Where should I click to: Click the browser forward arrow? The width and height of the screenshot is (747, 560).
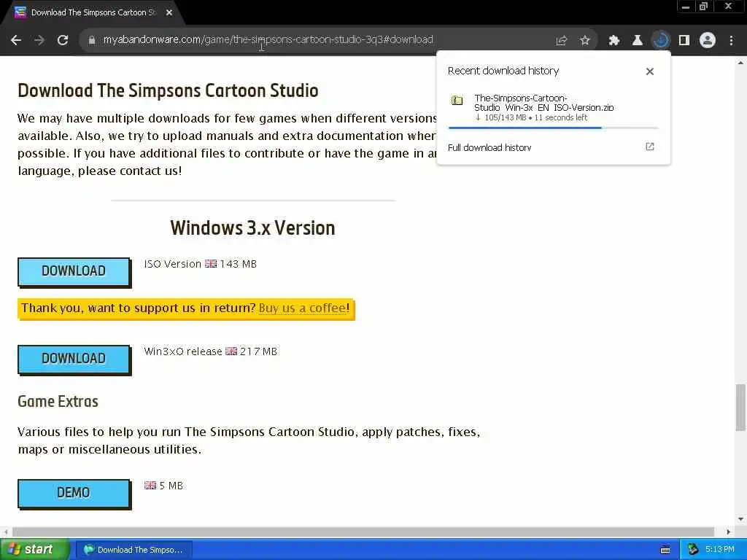point(39,40)
